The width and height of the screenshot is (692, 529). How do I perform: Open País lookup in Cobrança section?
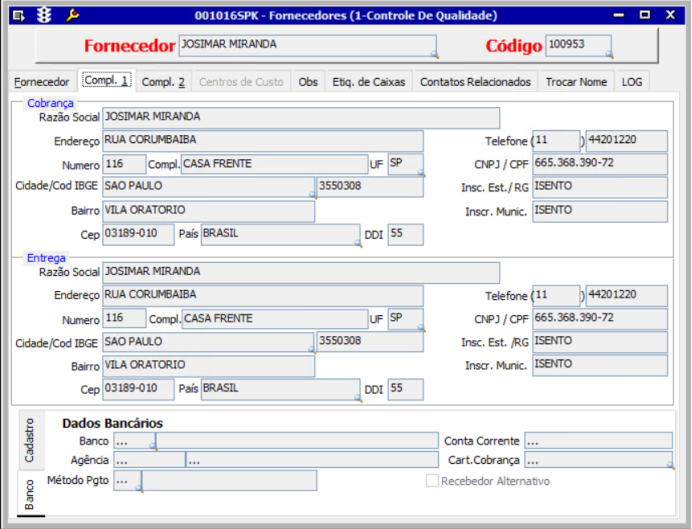click(358, 243)
